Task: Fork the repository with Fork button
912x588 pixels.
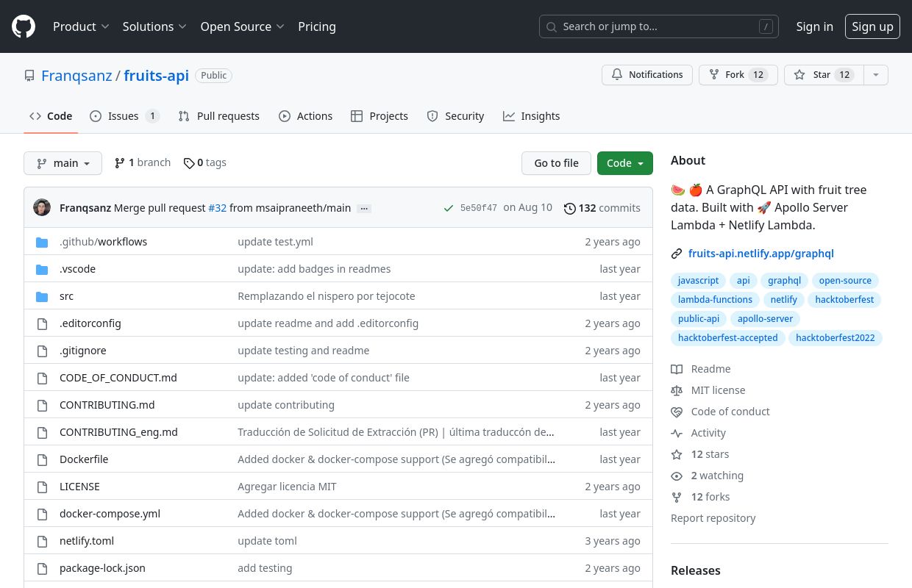Action: pos(738,75)
